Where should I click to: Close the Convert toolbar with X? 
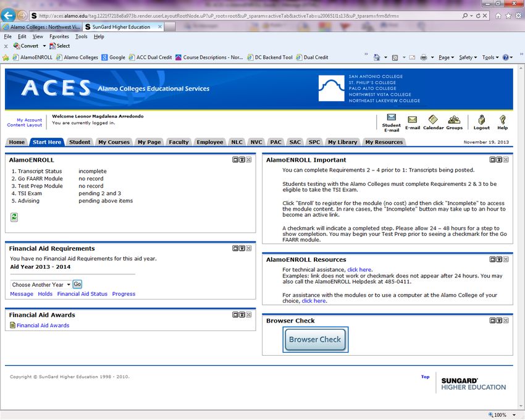(x=6, y=46)
